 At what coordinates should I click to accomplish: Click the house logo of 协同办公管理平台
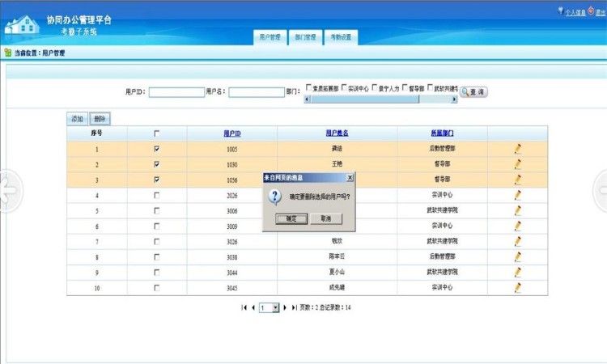[x=22, y=25]
